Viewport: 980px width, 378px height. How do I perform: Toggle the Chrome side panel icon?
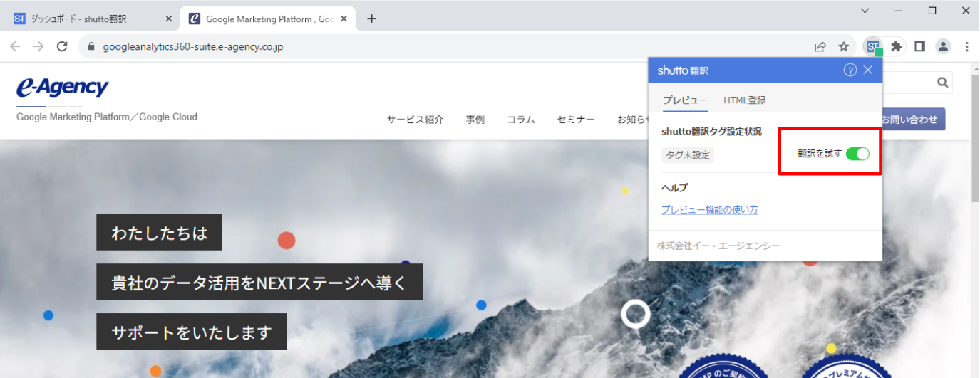coord(920,46)
